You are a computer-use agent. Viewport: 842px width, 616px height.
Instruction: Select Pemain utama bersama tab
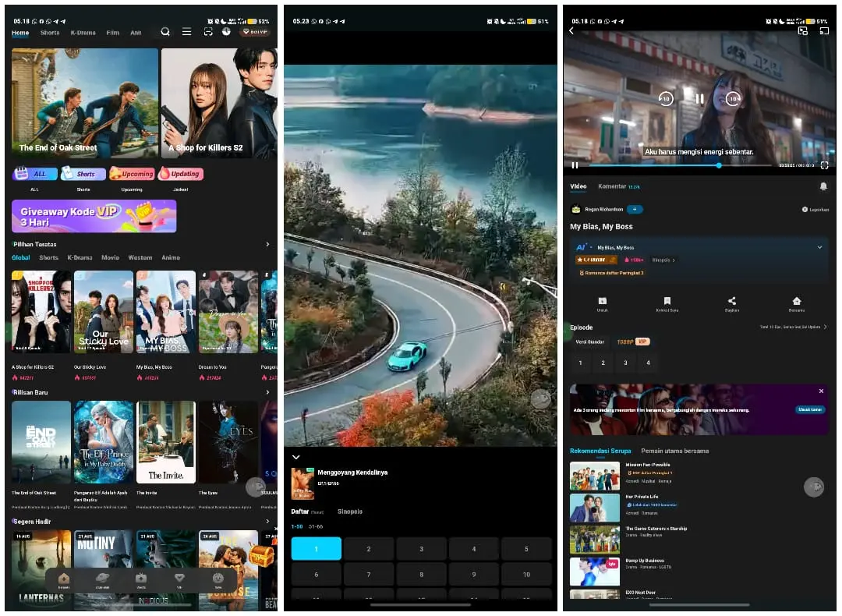(x=674, y=451)
